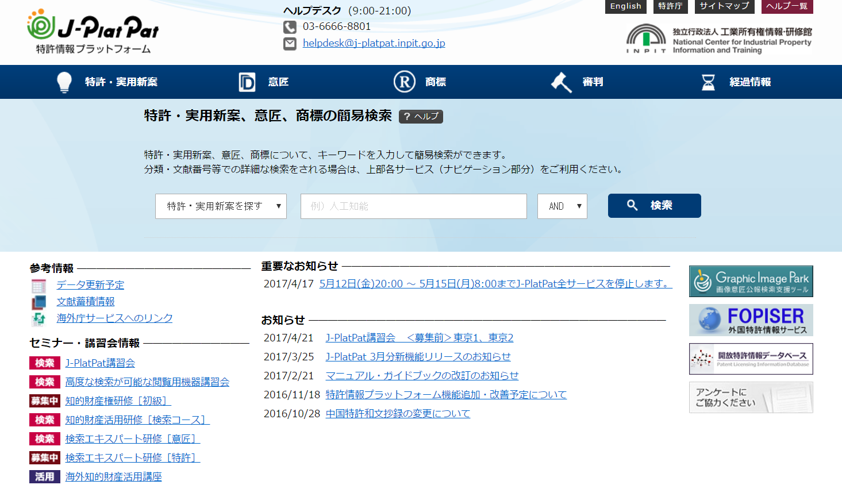This screenshot has height=504, width=842.
Task: Open the 審判 navigation menu
Action: click(592, 82)
